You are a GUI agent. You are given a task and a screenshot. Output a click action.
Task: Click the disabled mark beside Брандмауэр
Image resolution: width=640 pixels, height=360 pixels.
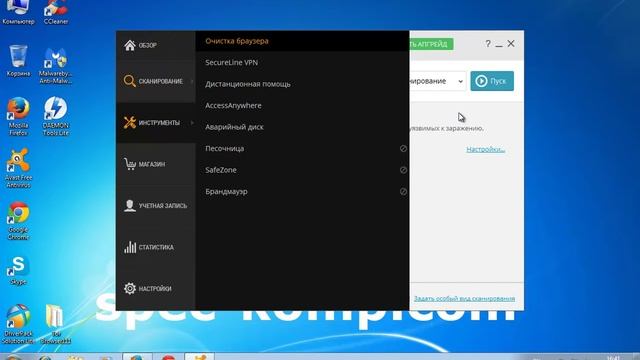click(x=403, y=191)
